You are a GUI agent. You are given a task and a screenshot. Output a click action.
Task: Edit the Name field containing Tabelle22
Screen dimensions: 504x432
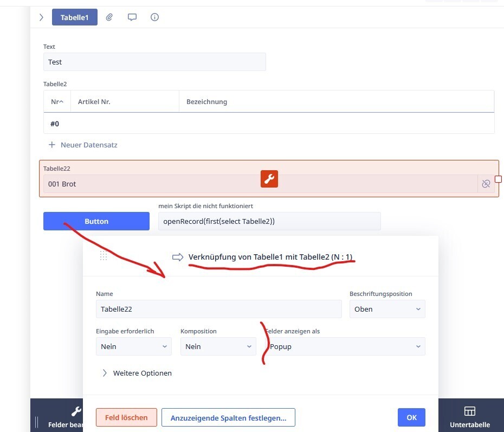point(218,309)
